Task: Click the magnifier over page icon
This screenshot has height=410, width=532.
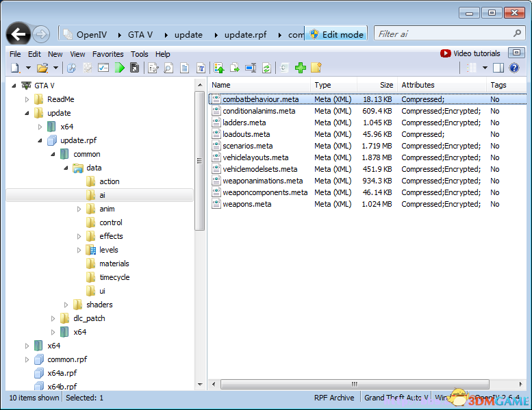Action: click(x=168, y=68)
